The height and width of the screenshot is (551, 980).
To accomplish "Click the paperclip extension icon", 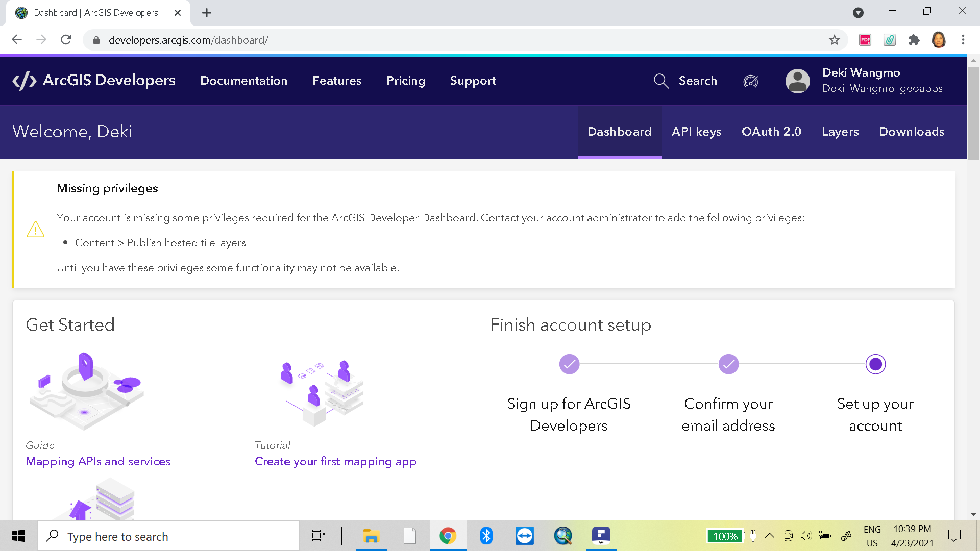I will (x=890, y=40).
